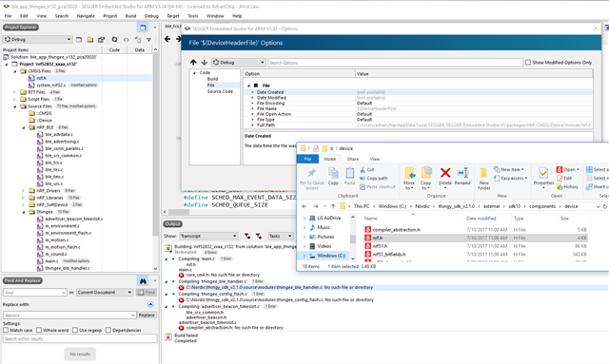Image resolution: width=609 pixels, height=364 pixels.
Task: Click the navigate back arrow in the editor
Action: point(167,39)
